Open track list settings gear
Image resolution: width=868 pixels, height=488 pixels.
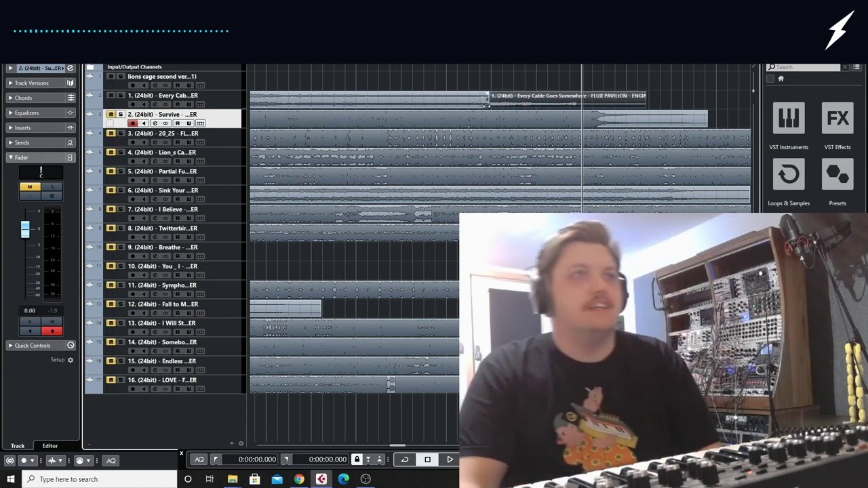point(241,444)
